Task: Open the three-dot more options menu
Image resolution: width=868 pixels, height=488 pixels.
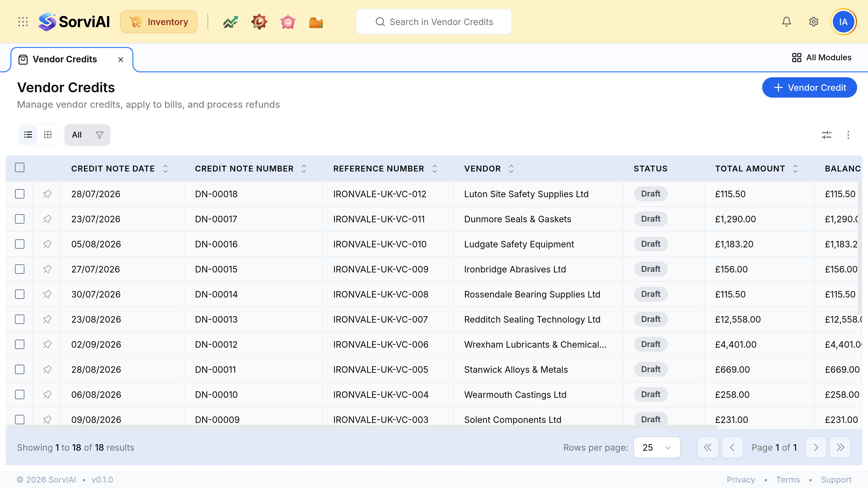Action: coord(848,135)
